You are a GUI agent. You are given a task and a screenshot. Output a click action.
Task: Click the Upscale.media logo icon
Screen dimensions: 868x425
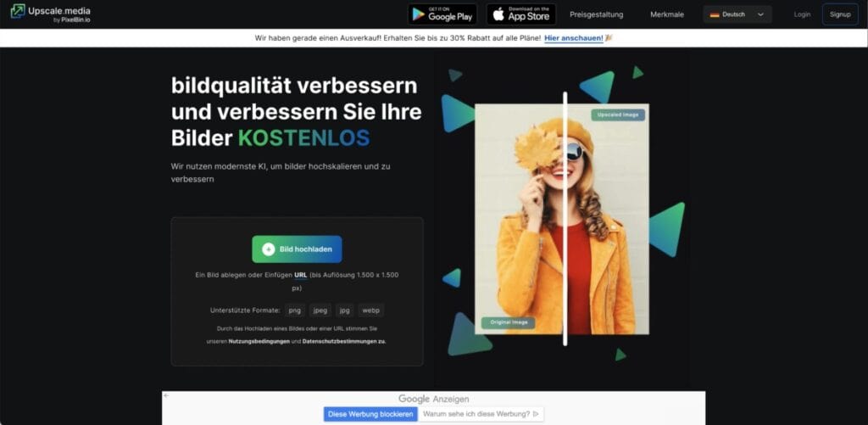coord(18,11)
